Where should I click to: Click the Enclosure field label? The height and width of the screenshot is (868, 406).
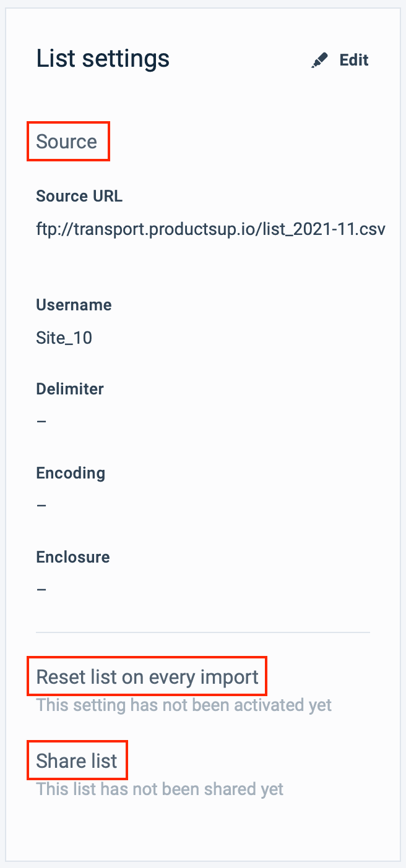coord(73,558)
